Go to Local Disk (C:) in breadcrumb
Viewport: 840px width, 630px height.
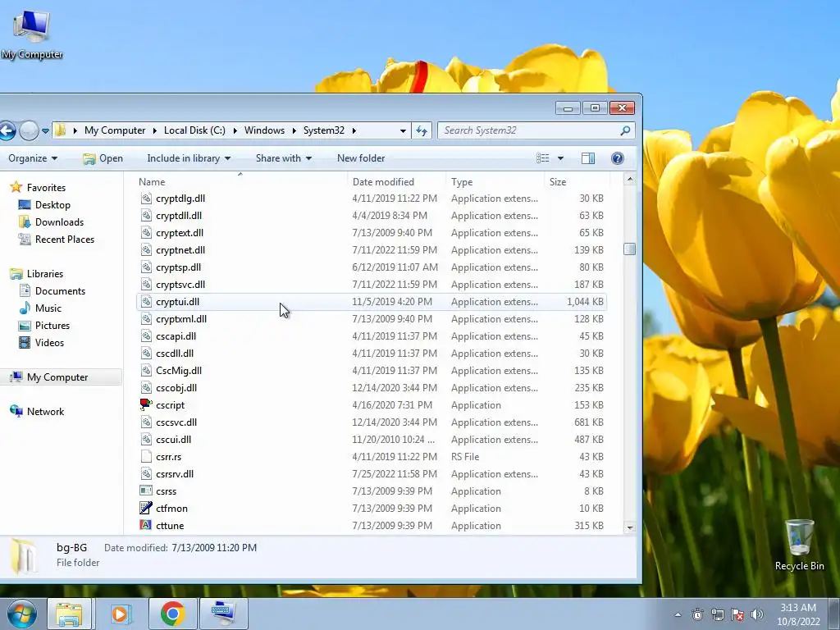click(x=194, y=130)
